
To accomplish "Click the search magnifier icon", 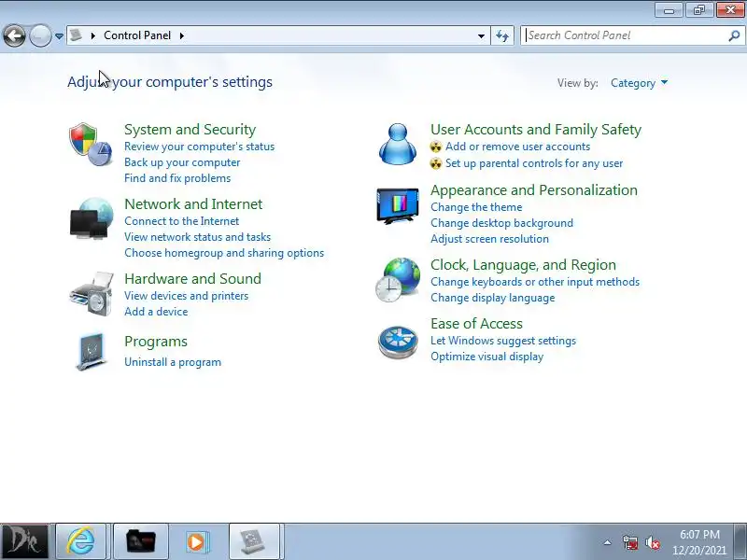I will pyautogui.click(x=734, y=35).
